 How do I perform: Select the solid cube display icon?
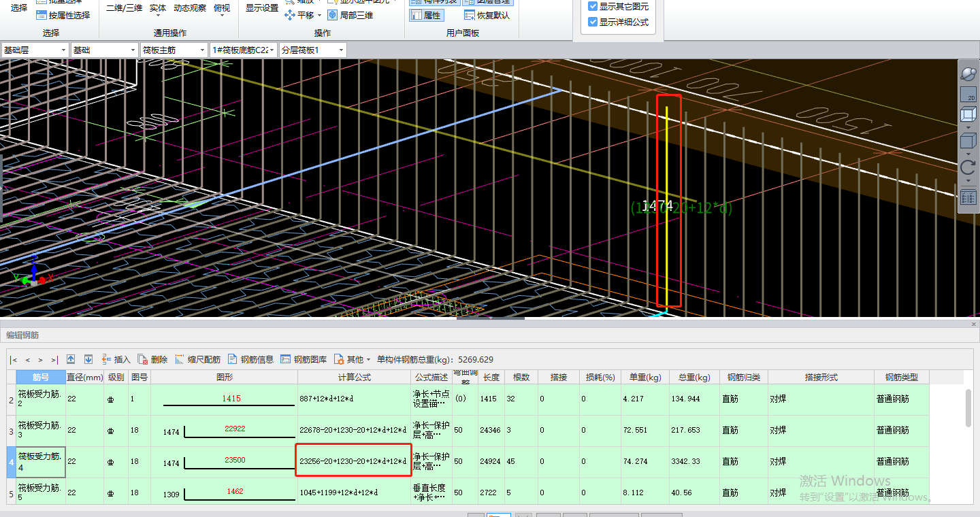coord(968,141)
